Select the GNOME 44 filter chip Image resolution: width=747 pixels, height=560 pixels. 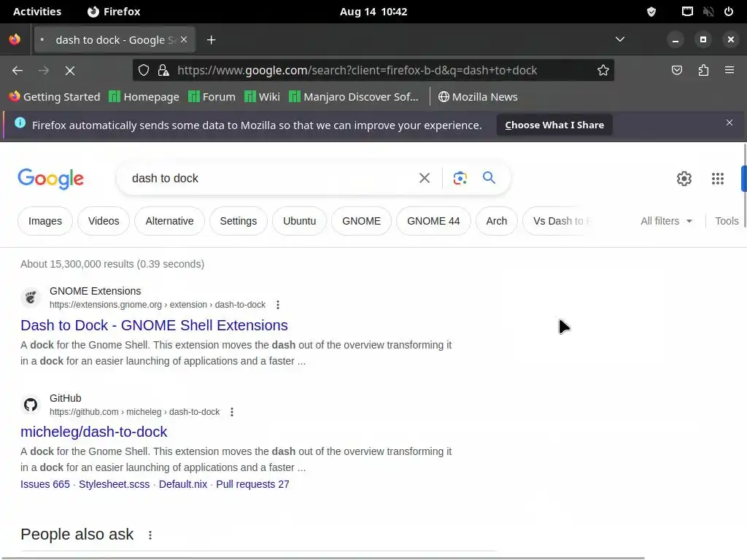[x=433, y=221]
